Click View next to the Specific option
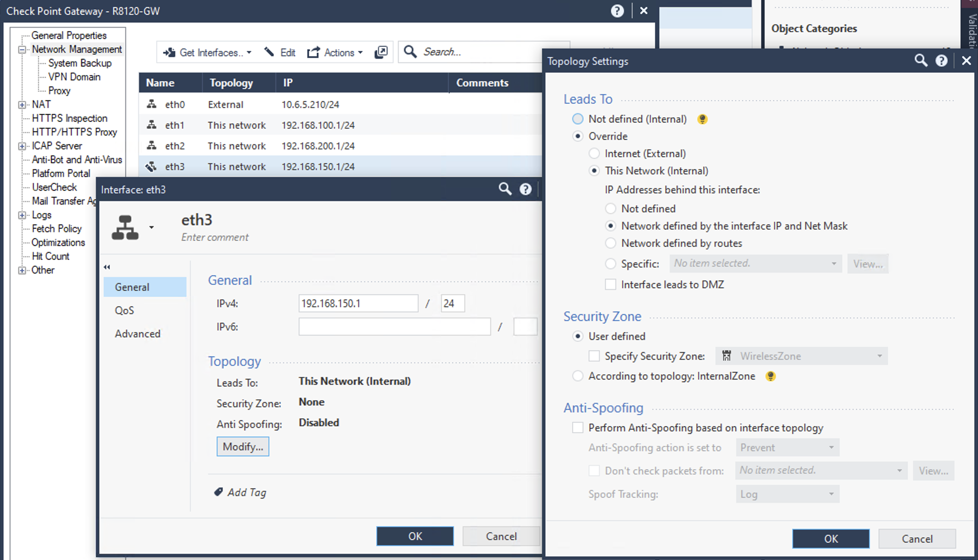The image size is (978, 560). 868,263
